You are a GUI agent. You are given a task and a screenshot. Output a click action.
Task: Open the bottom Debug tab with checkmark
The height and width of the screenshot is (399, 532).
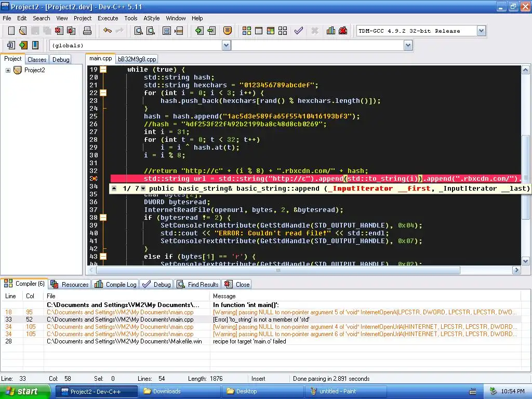pos(157,284)
